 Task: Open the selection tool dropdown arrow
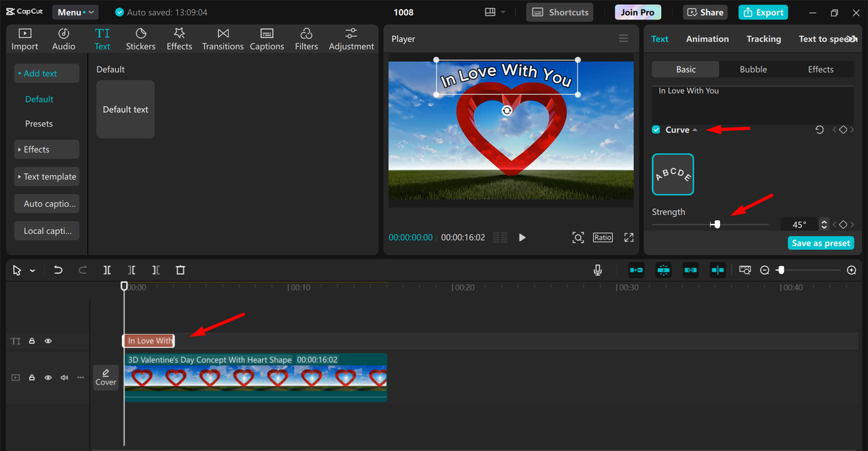click(x=33, y=271)
